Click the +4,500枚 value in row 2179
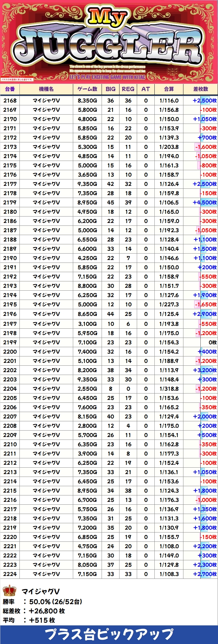 coord(205,202)
